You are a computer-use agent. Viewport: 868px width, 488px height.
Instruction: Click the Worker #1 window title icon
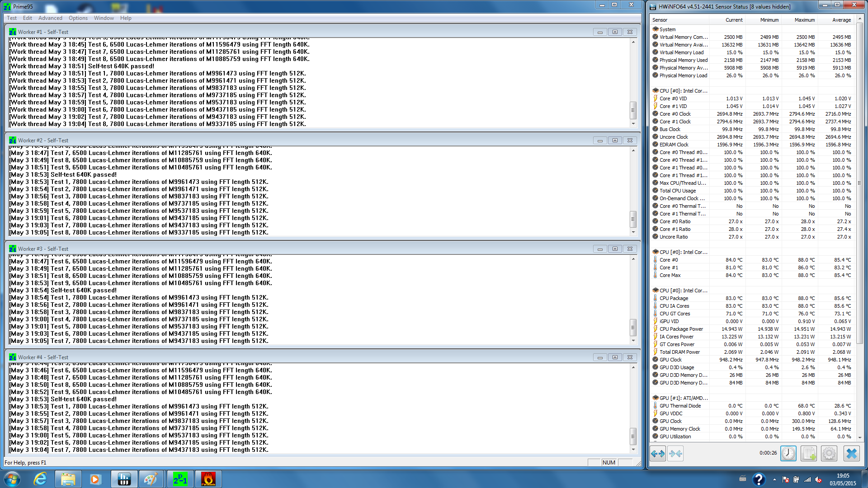click(12, 32)
